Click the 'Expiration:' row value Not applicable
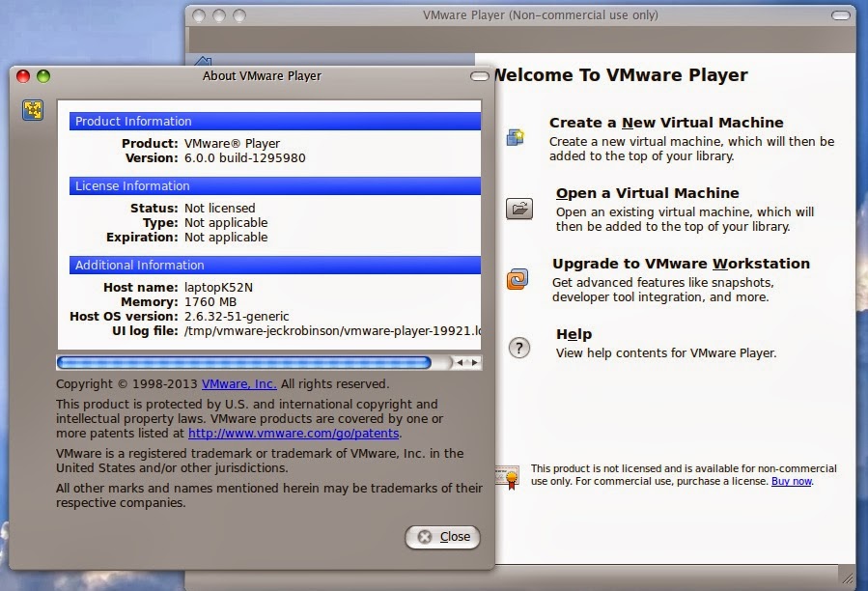 (226, 237)
